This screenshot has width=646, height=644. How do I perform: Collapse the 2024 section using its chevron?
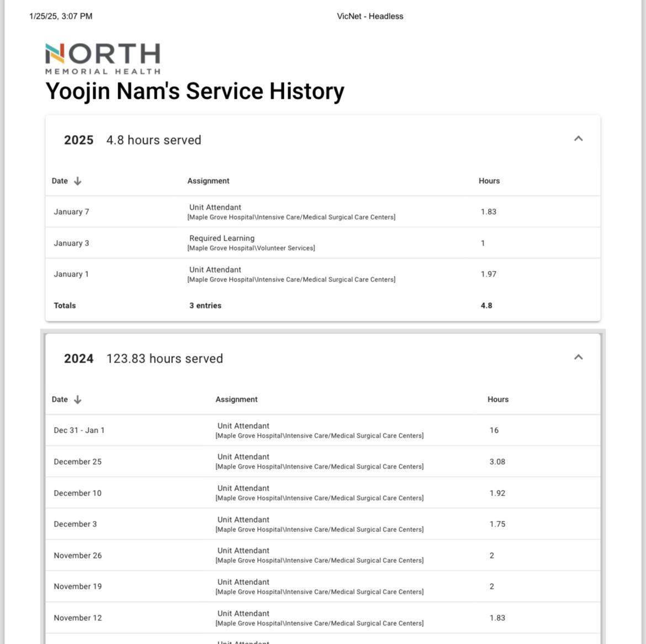click(x=578, y=357)
